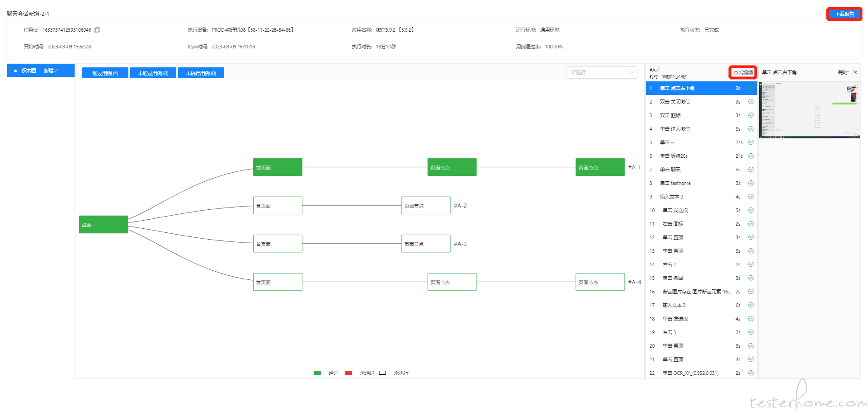The image size is (868, 420).
Task: Click the pass check icon for step 8 单击 testhome
Action: pyautogui.click(x=750, y=183)
